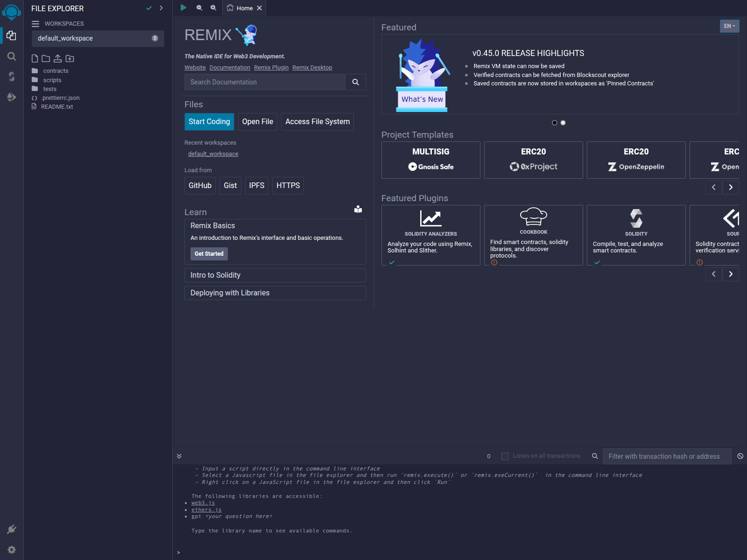
Task: Open Deploy & Run Transactions sidebar icon
Action: [11, 97]
